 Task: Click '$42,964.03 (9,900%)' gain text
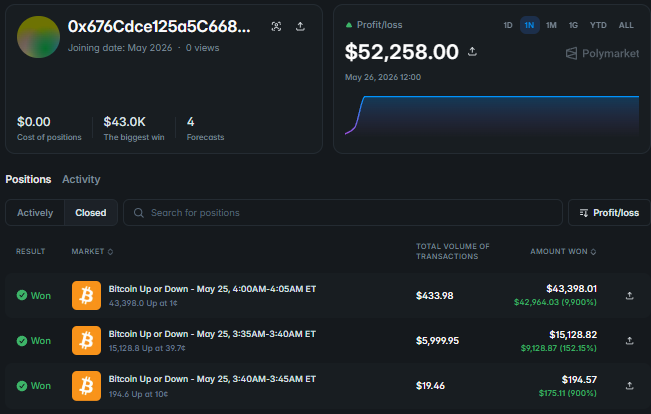[x=555, y=302]
